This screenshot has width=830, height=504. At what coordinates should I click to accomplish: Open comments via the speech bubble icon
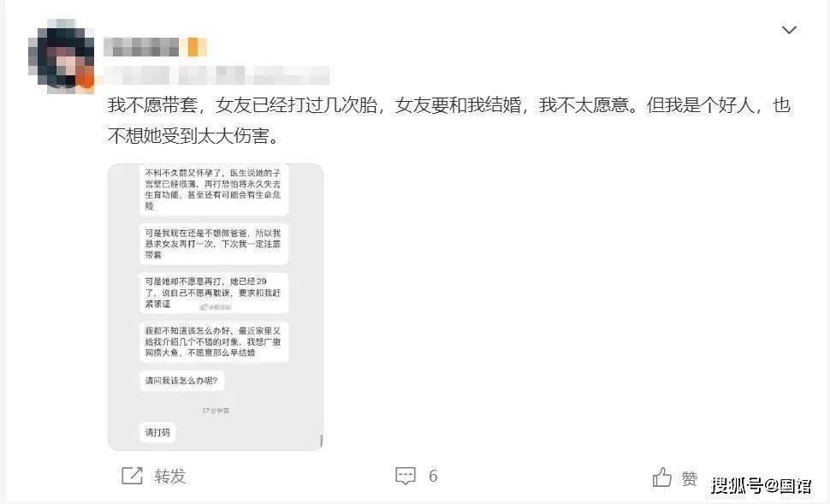[x=406, y=476]
